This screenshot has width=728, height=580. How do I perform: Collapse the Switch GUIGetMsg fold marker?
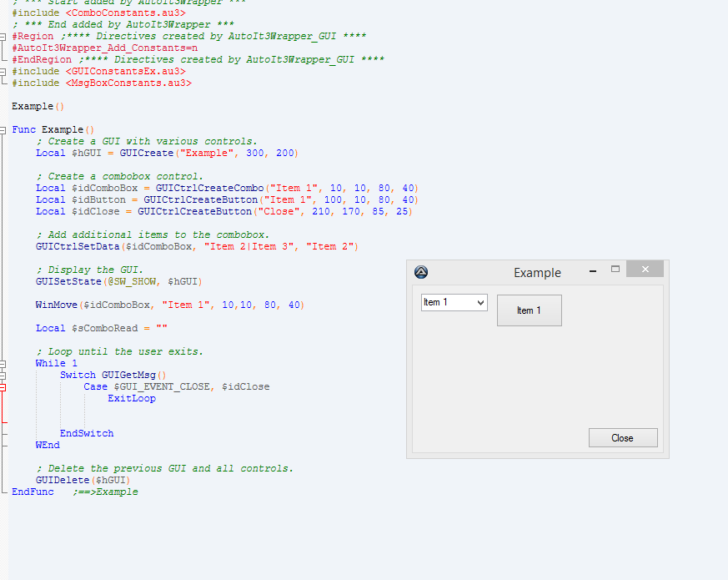click(3, 376)
